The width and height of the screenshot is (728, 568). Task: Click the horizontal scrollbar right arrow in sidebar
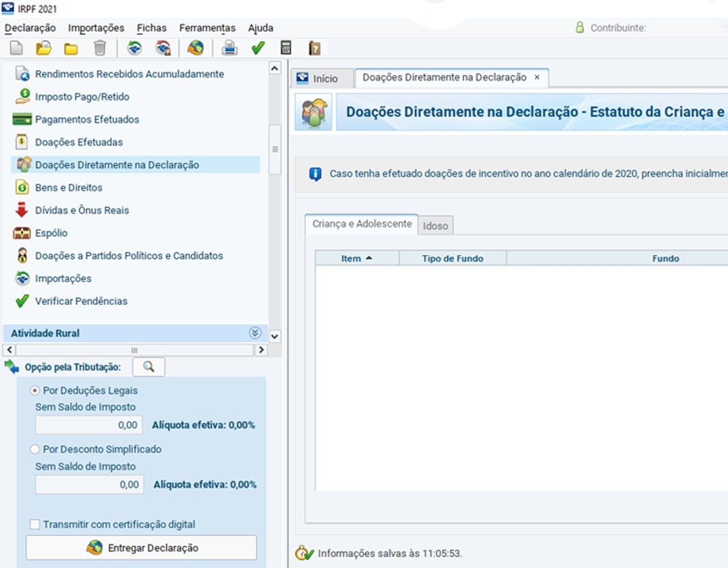(261, 350)
